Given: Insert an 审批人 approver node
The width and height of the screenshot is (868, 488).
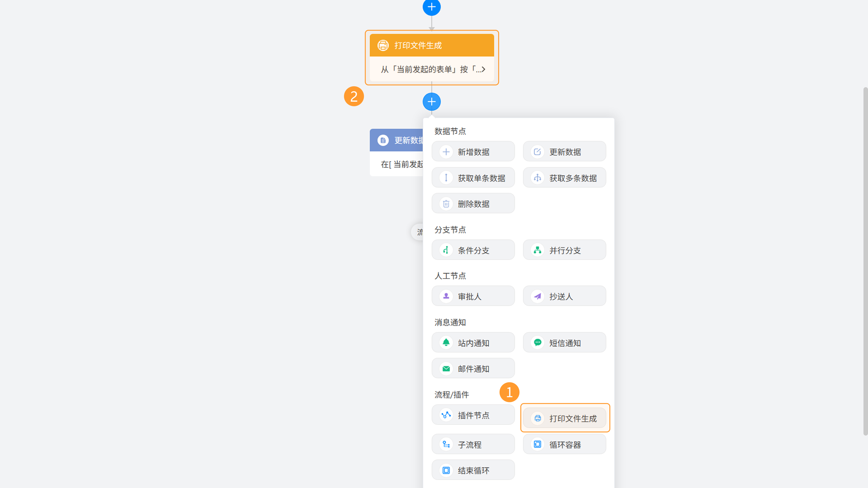Looking at the screenshot, I should [x=473, y=296].
